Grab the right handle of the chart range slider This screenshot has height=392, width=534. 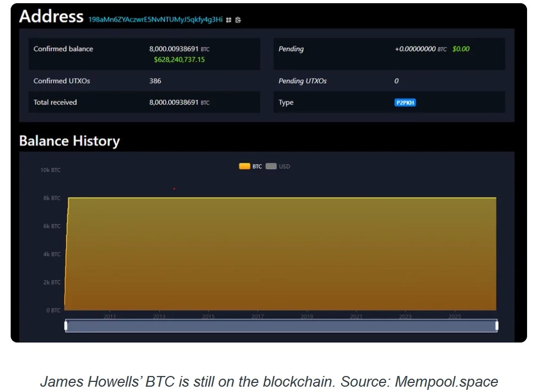point(497,326)
